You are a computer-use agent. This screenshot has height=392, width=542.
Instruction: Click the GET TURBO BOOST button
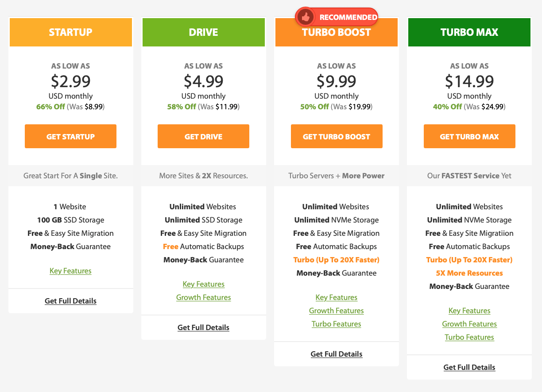337,136
